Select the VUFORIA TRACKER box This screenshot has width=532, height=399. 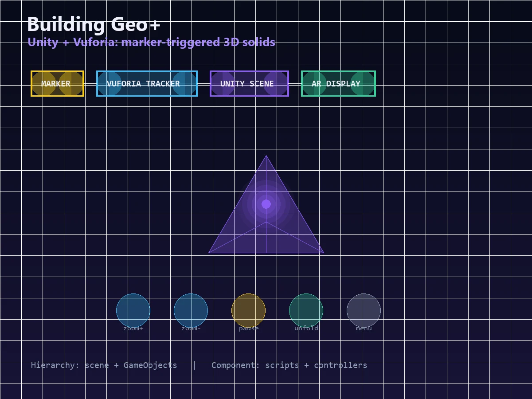click(x=147, y=83)
